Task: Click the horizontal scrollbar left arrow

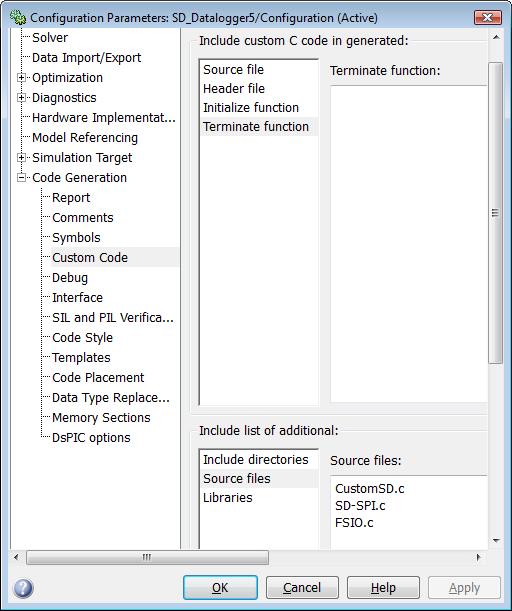Action: (x=16, y=557)
